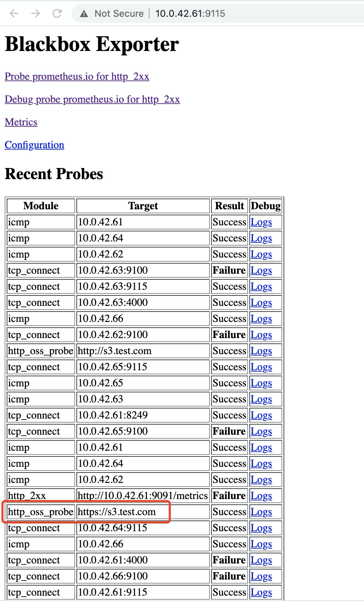Select target cell https://s3.test.com
This screenshot has height=603, width=364.
click(x=143, y=512)
